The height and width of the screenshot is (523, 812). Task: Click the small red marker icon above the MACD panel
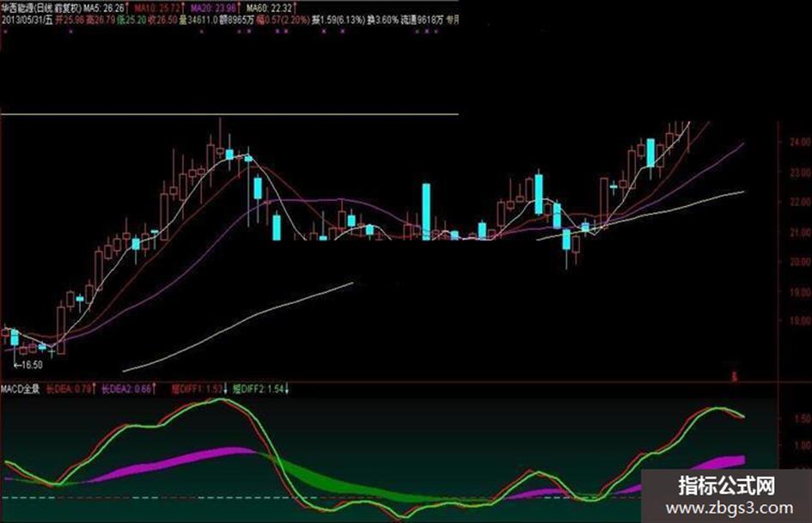pyautogui.click(x=734, y=377)
